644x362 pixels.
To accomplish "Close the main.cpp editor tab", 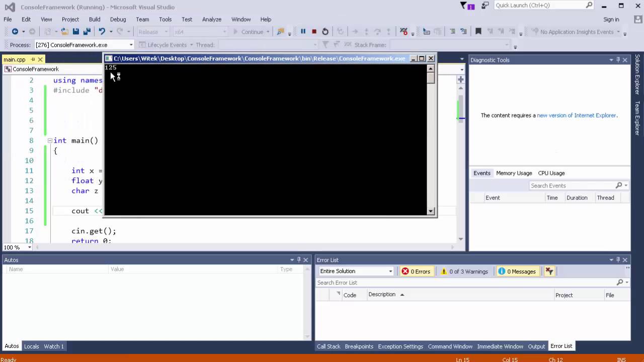I will coord(40,59).
